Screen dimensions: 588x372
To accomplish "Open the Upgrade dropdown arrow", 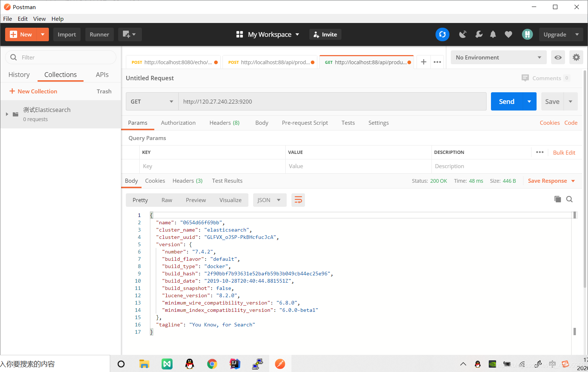I will (577, 34).
